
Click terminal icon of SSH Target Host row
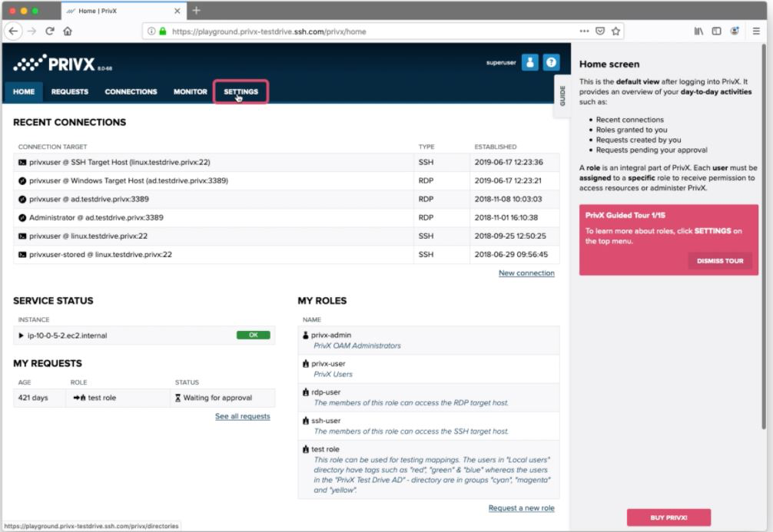click(x=22, y=162)
